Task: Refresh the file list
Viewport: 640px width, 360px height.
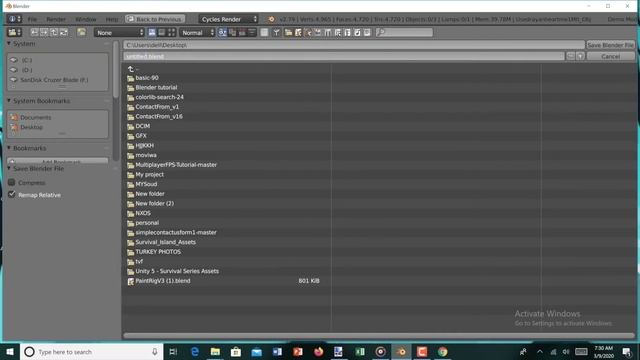Action: pyautogui.click(x=64, y=32)
